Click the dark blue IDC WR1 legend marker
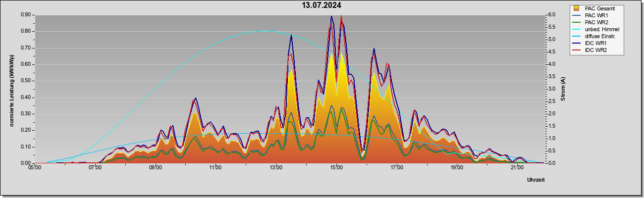The width and height of the screenshot is (644, 198). [x=577, y=43]
